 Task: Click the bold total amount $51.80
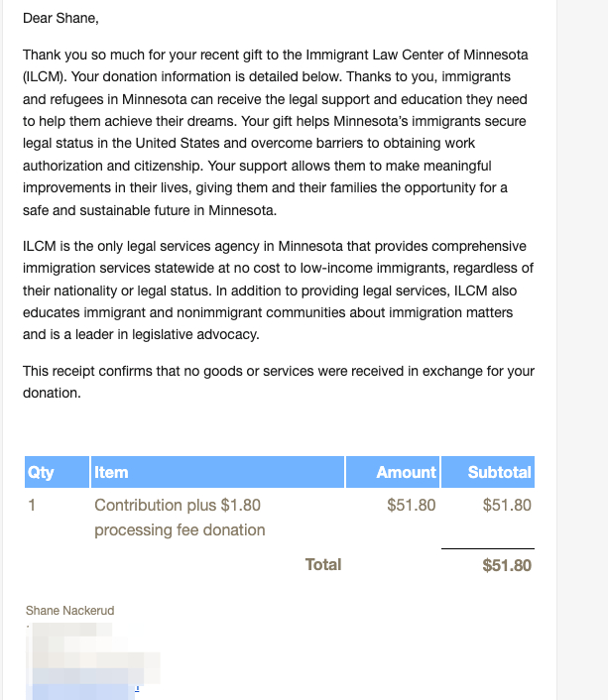[x=507, y=565]
